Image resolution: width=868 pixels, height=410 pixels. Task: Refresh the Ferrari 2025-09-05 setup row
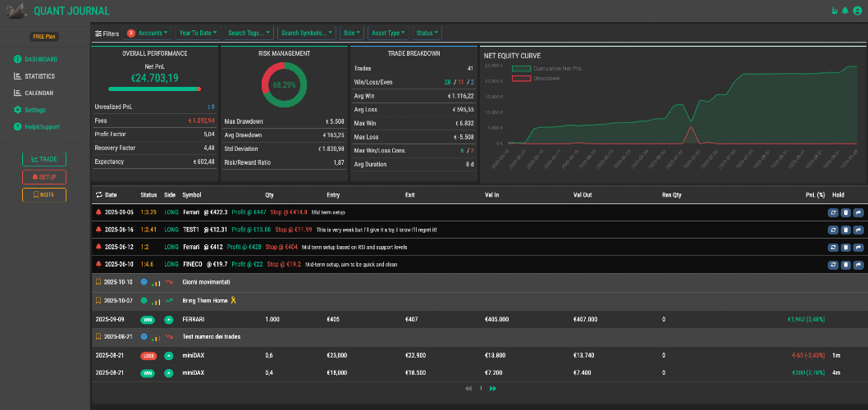[x=833, y=212]
